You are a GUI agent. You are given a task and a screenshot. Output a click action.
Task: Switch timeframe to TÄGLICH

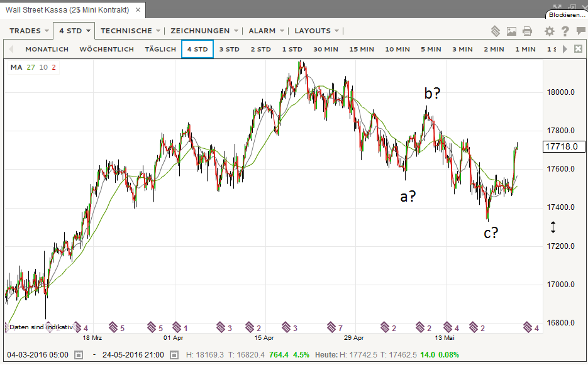click(160, 49)
